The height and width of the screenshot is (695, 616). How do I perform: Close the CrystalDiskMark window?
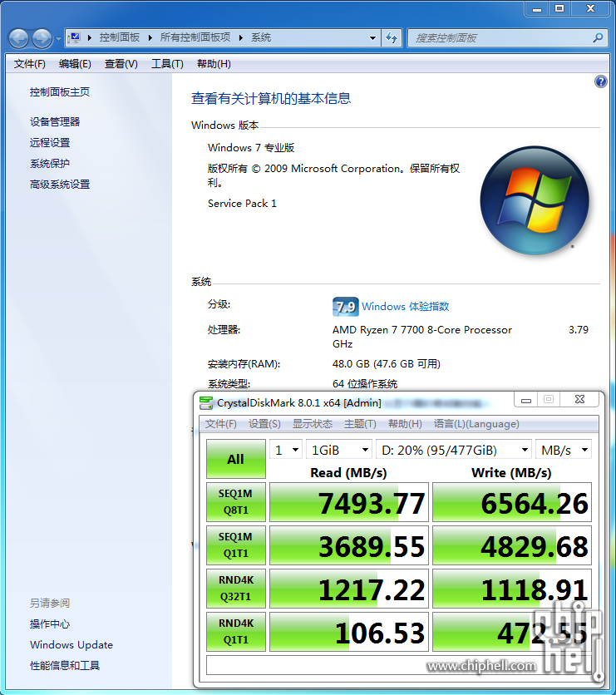point(579,399)
